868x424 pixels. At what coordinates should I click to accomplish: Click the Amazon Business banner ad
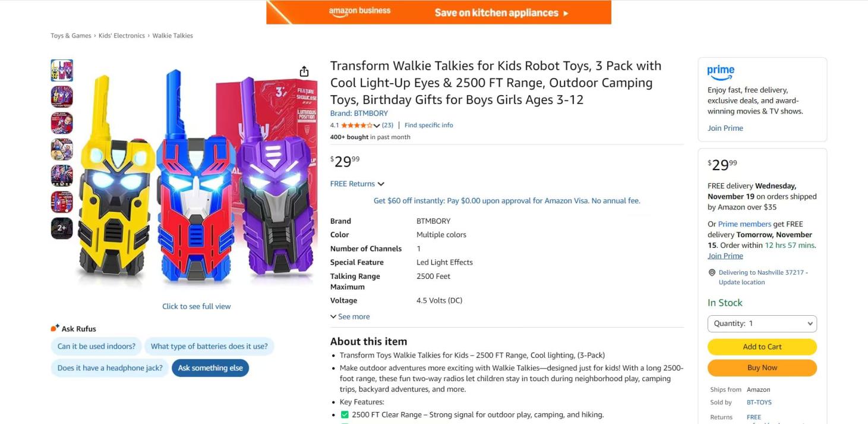point(438,12)
